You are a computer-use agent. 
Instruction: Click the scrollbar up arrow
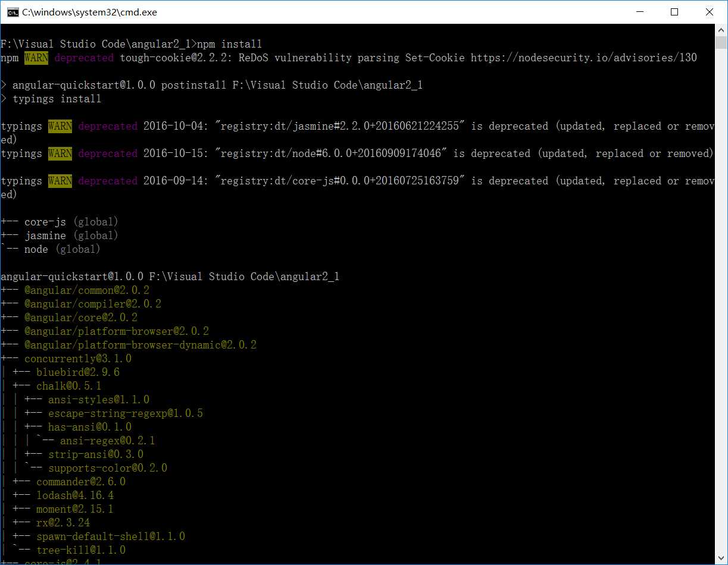tap(721, 30)
